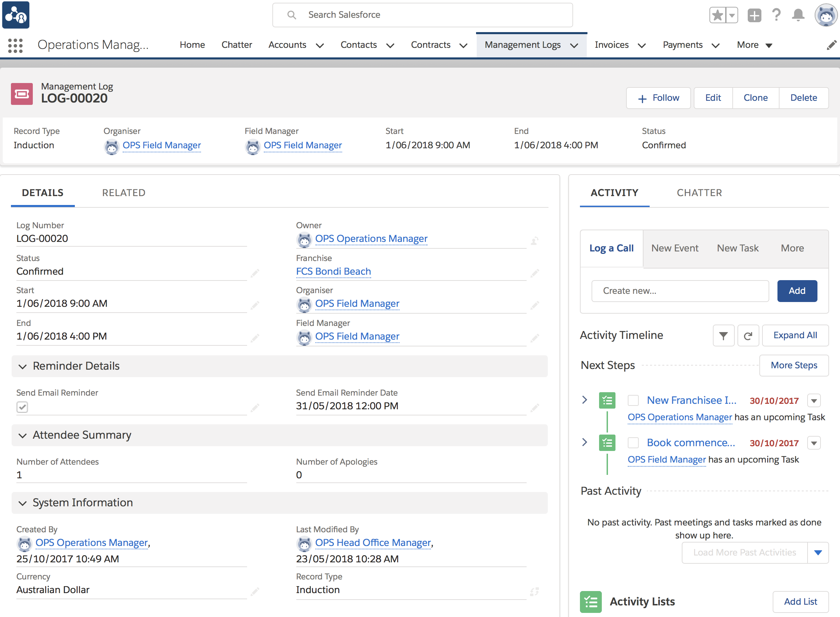Follow this management log record
Screen dimensions: 840x617
tap(658, 98)
